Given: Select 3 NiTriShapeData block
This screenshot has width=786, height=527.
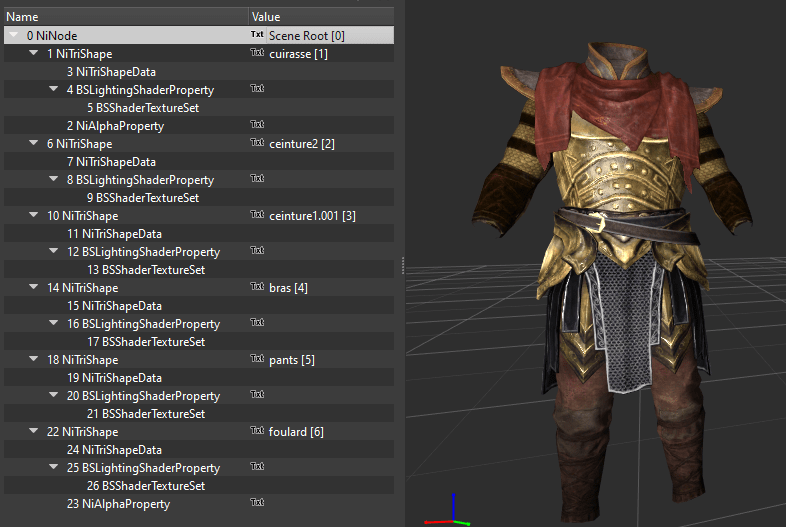Looking at the screenshot, I should click(x=111, y=72).
